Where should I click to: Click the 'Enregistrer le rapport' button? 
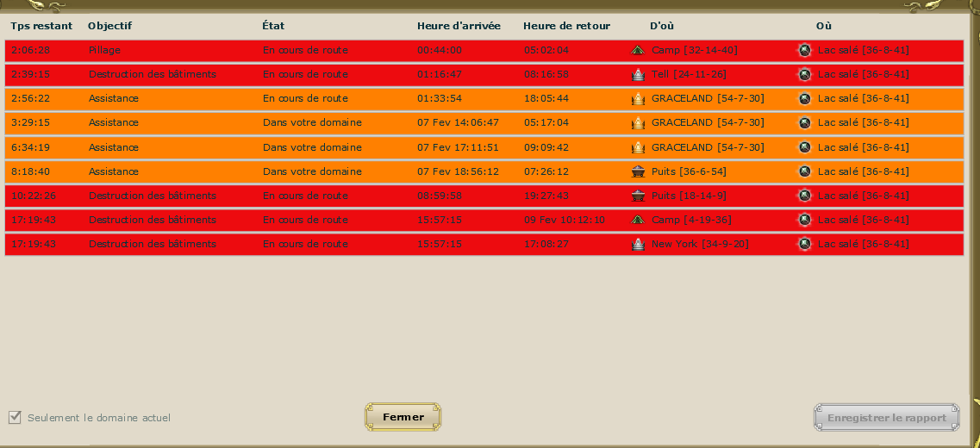(886, 418)
